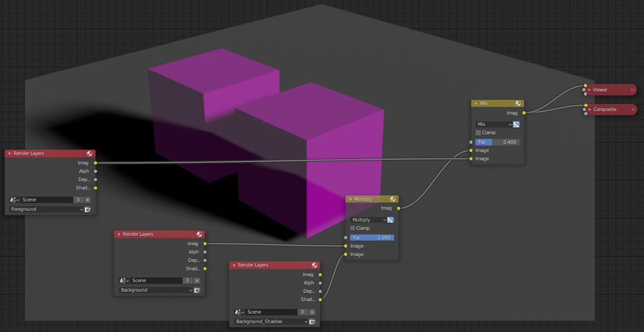Screen dimensions: 644x332
Task: Click the Imag output socket of Multiply node
Action: coord(398,208)
